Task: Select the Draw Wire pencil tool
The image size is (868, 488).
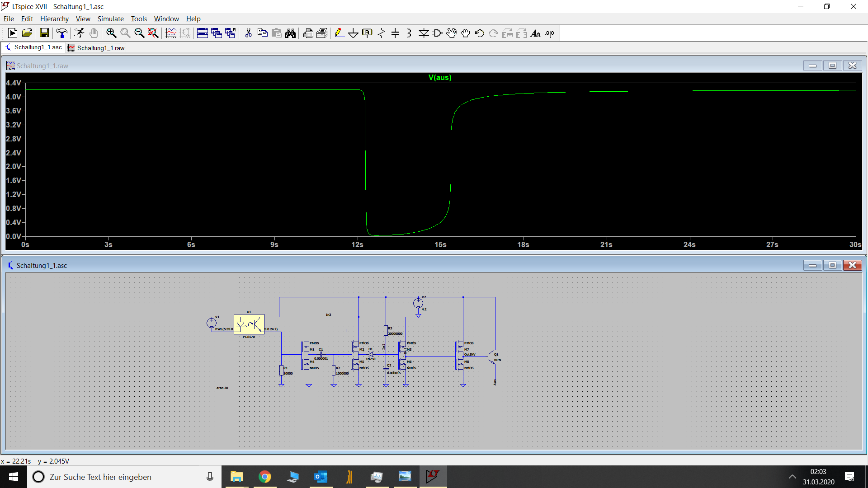Action: [x=340, y=33]
